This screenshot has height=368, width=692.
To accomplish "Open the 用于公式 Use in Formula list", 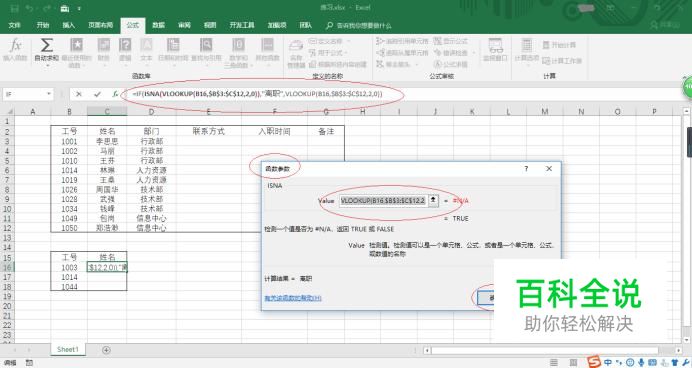I will pyautogui.click(x=328, y=53).
